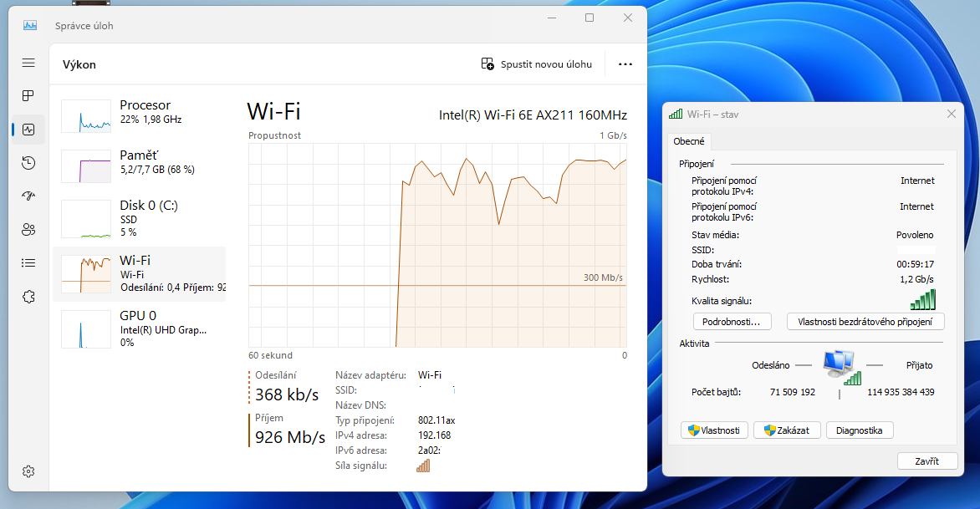
Task: Click the 00:59:17 duration value
Action: click(x=916, y=264)
